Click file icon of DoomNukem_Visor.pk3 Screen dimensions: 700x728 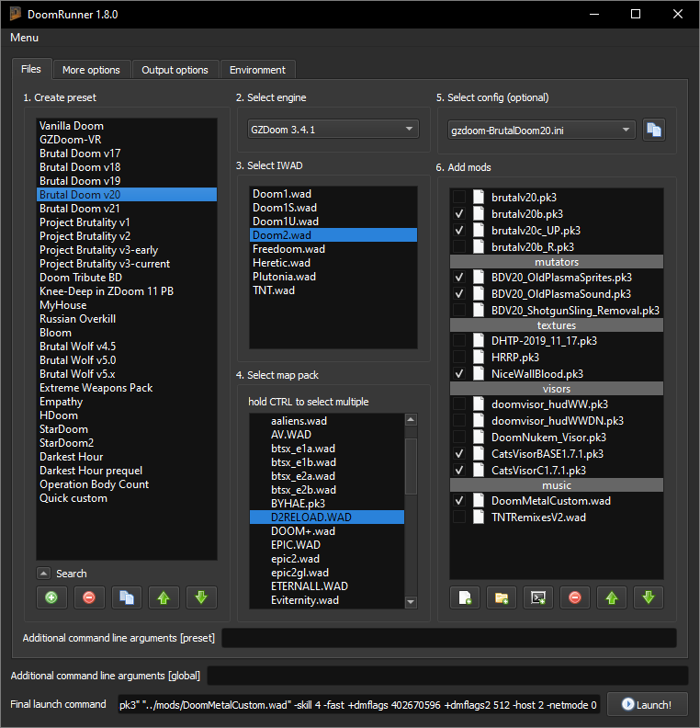[x=479, y=437]
